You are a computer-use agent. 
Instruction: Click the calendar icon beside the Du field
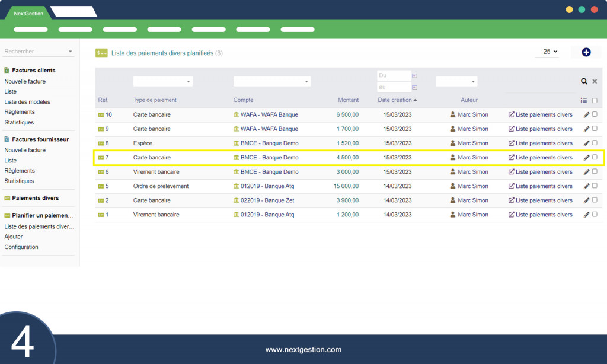(415, 76)
